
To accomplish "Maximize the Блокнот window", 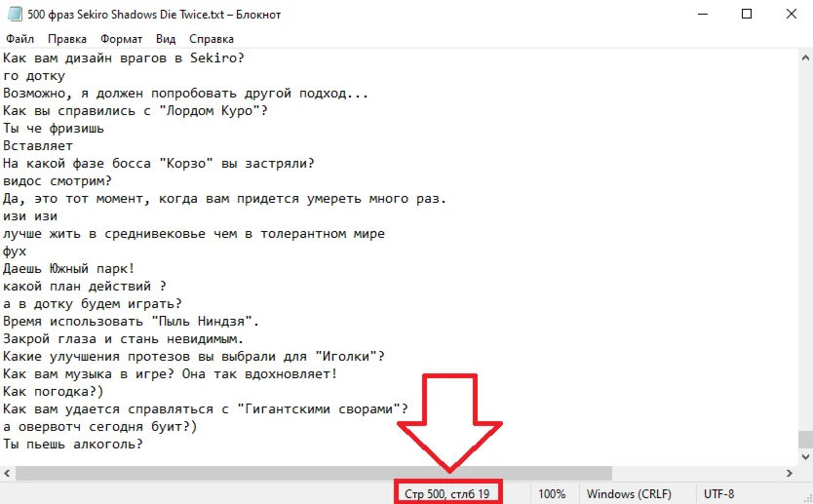I will coord(747,14).
